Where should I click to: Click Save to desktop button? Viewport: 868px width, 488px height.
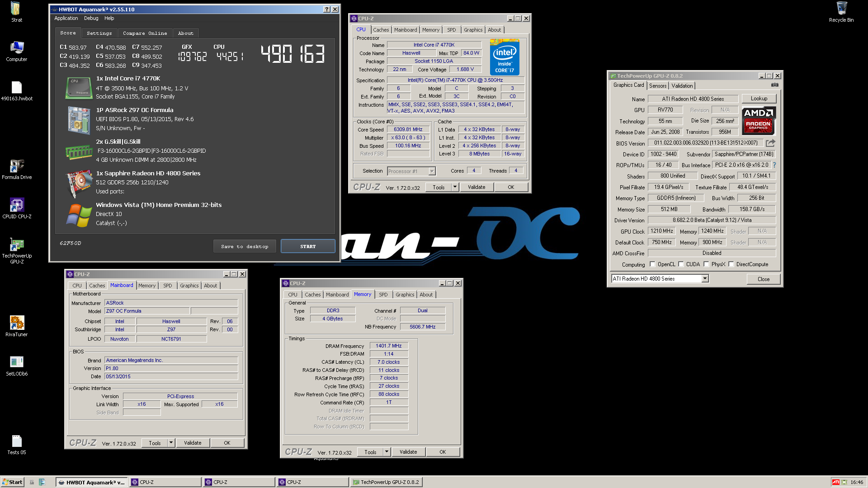(245, 246)
